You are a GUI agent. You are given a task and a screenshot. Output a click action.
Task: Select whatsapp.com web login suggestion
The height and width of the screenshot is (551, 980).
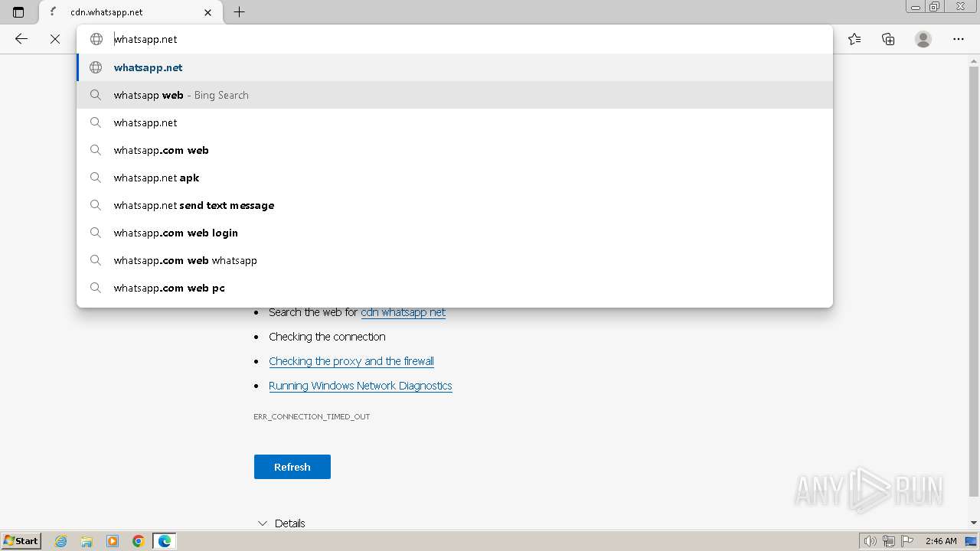coord(455,233)
